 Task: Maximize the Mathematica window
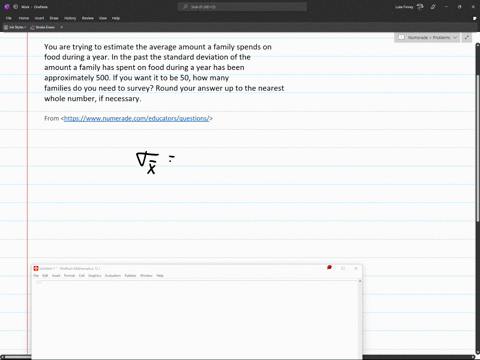pyautogui.click(x=343, y=268)
